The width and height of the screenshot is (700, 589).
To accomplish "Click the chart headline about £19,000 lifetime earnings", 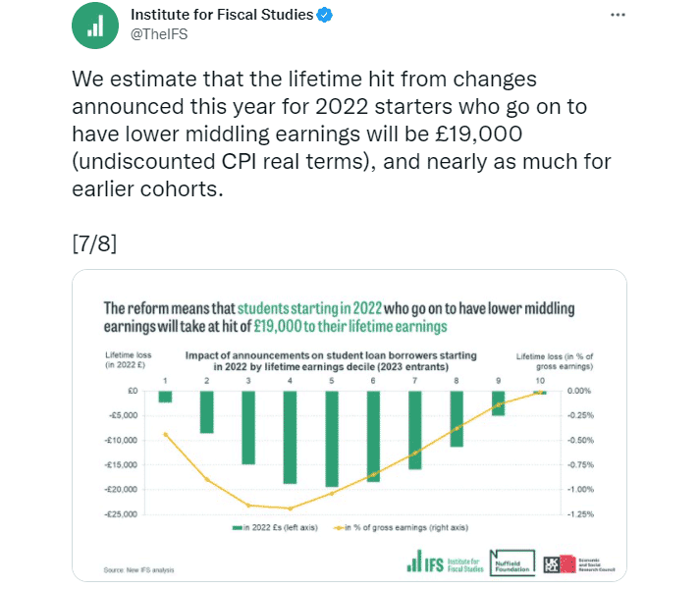I will (340, 317).
